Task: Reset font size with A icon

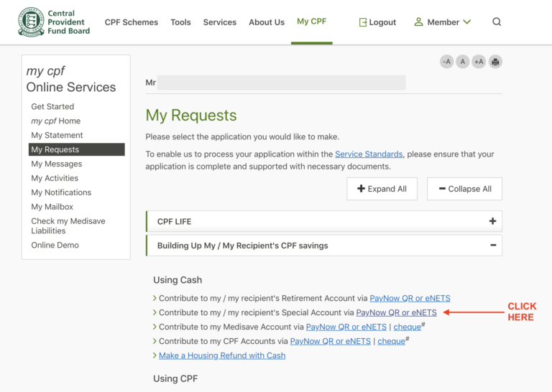Action: pyautogui.click(x=463, y=62)
